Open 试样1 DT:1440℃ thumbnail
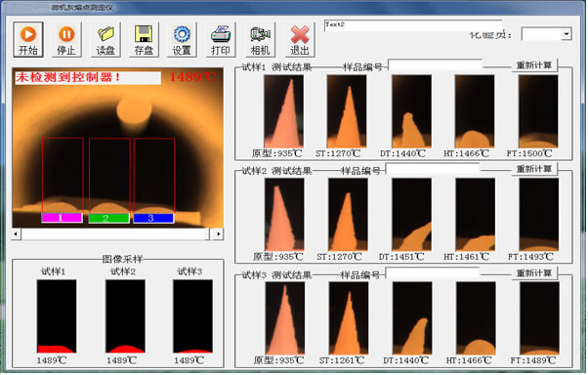Image resolution: width=588 pixels, height=375 pixels. [x=411, y=111]
